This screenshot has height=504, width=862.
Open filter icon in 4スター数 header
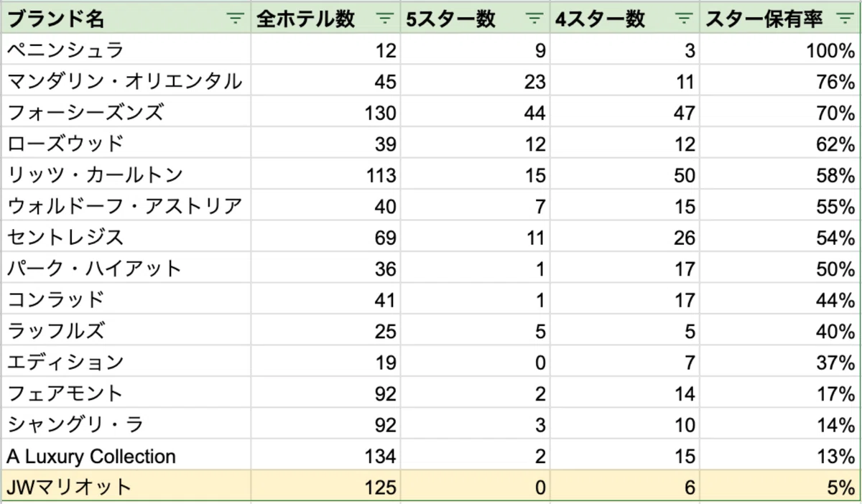point(685,19)
